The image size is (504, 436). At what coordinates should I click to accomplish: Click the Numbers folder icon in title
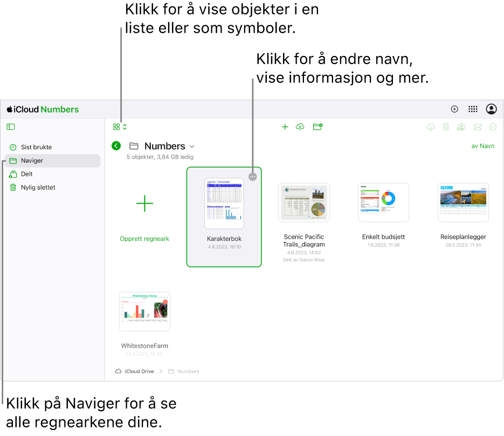[134, 146]
